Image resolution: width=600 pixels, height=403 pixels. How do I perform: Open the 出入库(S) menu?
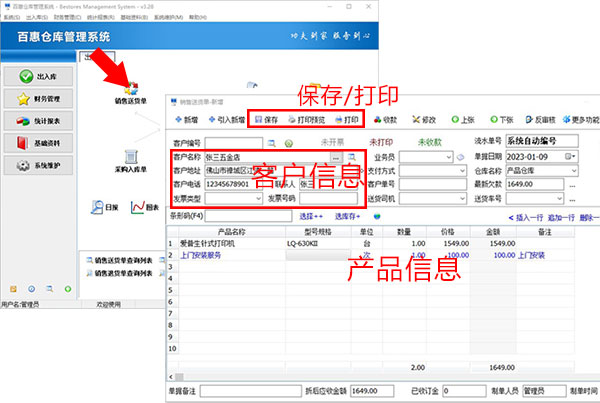pyautogui.click(x=37, y=17)
